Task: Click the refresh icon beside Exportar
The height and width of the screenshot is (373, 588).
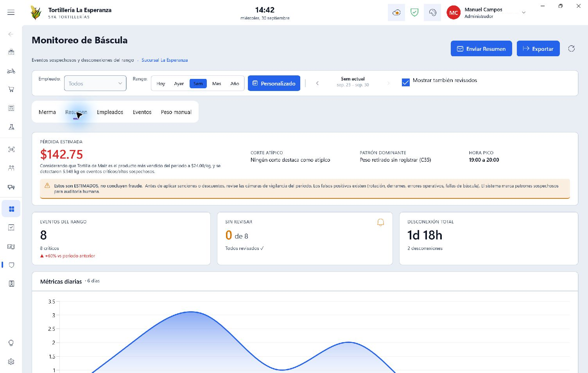Action: (572, 48)
